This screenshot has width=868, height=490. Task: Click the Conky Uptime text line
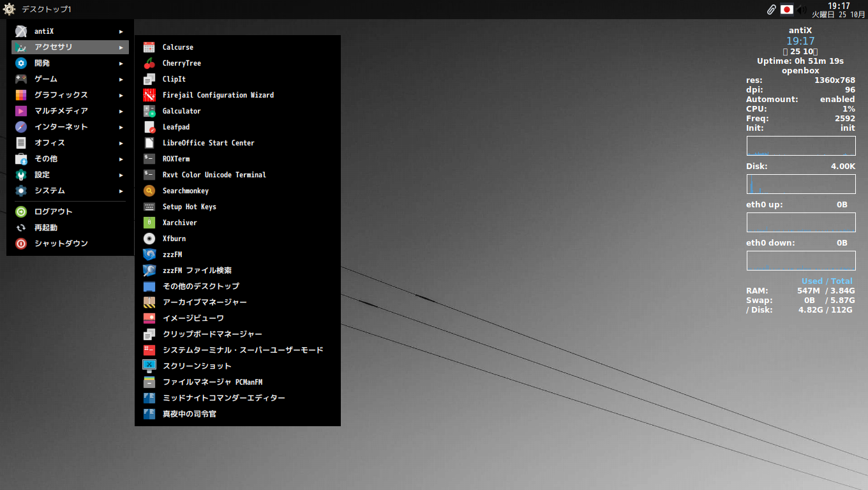(x=800, y=61)
